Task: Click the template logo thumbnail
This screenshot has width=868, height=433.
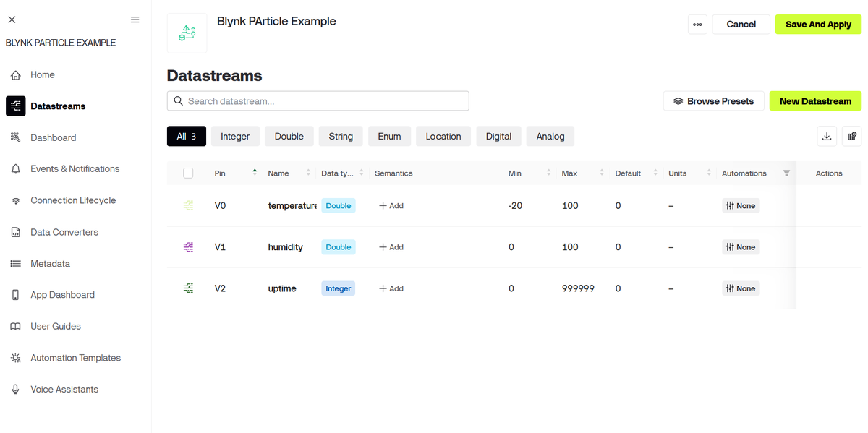Action: [x=187, y=33]
